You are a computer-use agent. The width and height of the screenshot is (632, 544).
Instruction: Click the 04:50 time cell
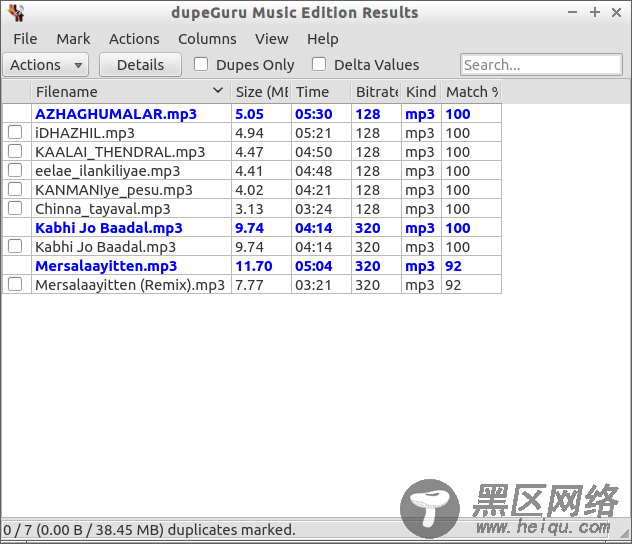click(x=321, y=152)
